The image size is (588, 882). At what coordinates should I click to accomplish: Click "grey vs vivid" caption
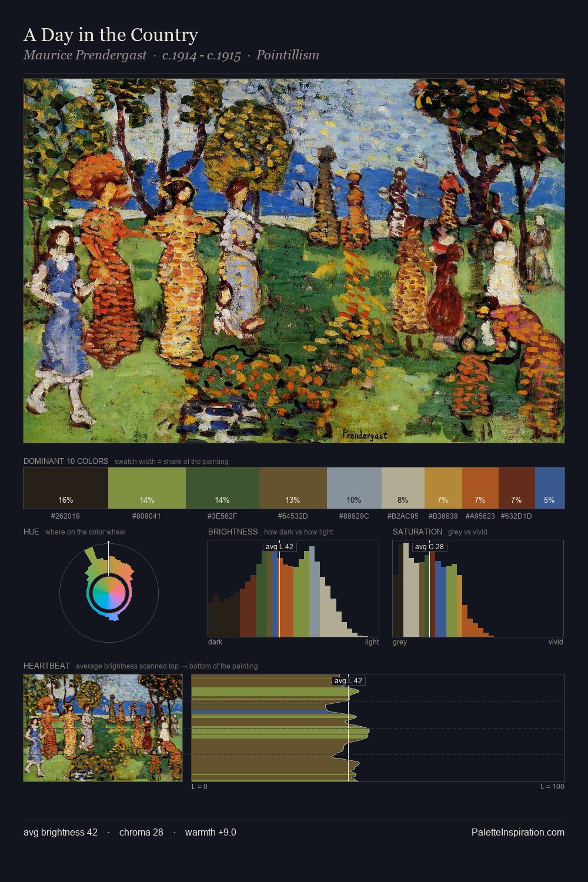point(467,532)
